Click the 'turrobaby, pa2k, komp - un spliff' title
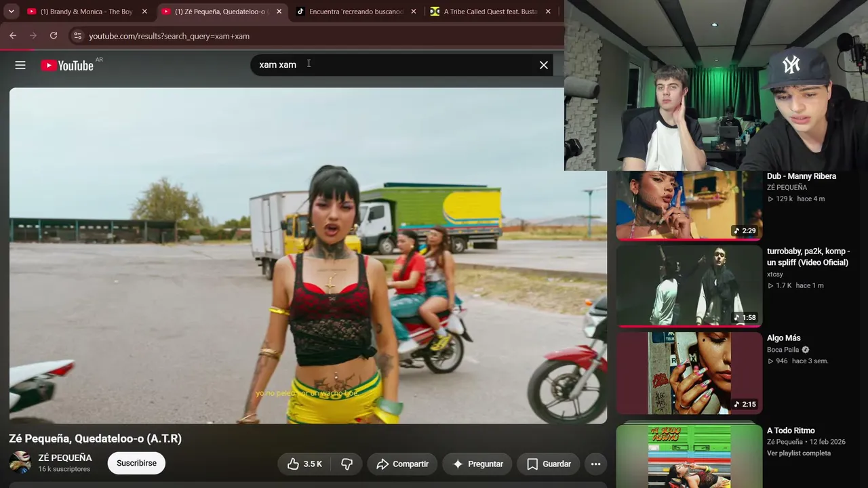 click(808, 257)
